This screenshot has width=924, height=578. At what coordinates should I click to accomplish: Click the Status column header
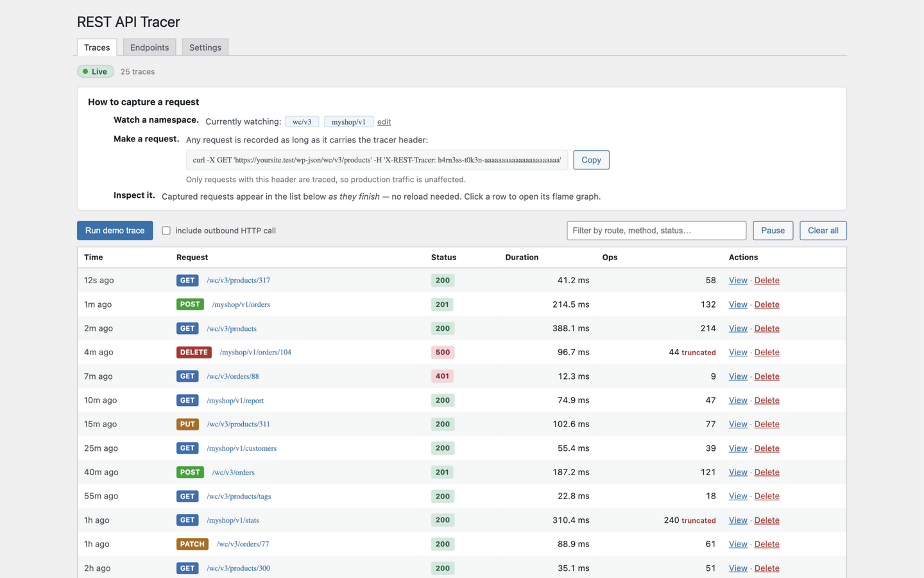click(x=443, y=258)
